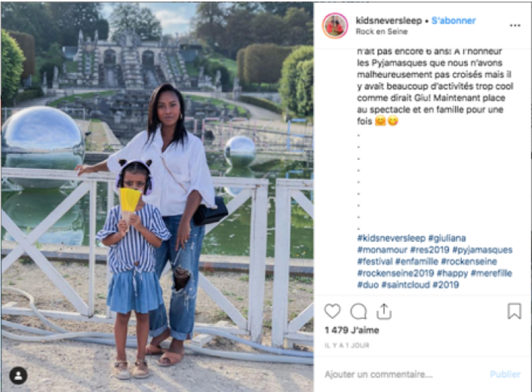Open the three-dot more options menu
Screen dimensions: 532x392
click(515, 26)
